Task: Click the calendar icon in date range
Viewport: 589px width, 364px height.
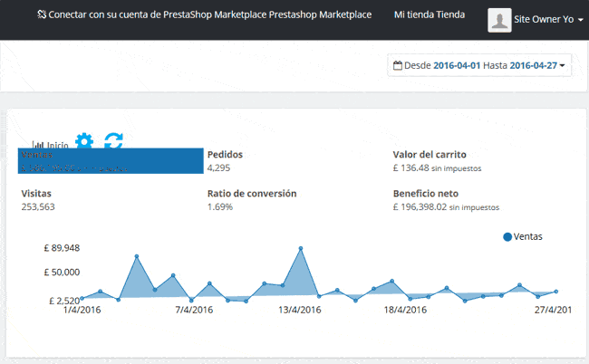Action: pos(398,66)
